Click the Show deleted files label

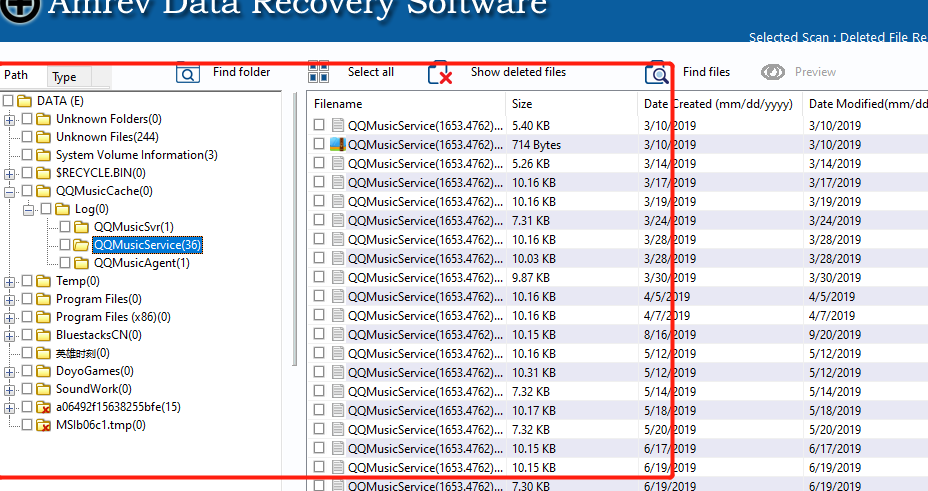pyautogui.click(x=518, y=72)
